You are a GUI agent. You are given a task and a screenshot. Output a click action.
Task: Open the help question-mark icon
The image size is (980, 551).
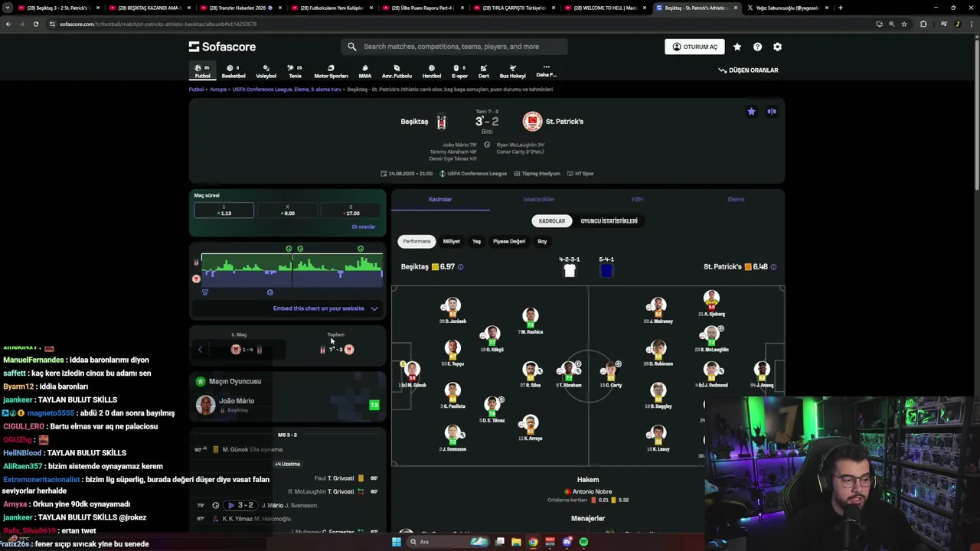757,47
